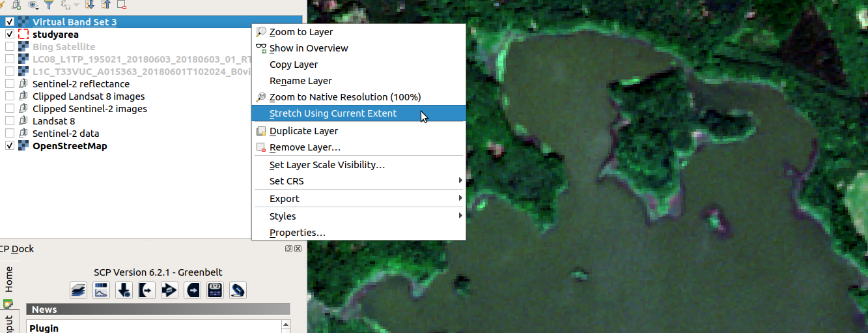Open Manage Map Themes eye icon
The height and width of the screenshot is (333, 868).
point(33,5)
